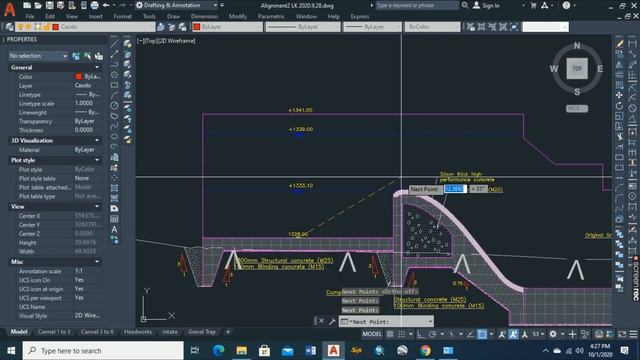Click the Customization hamburger icon in status bar
Viewport: 640px width, 360px height.
tap(633, 334)
